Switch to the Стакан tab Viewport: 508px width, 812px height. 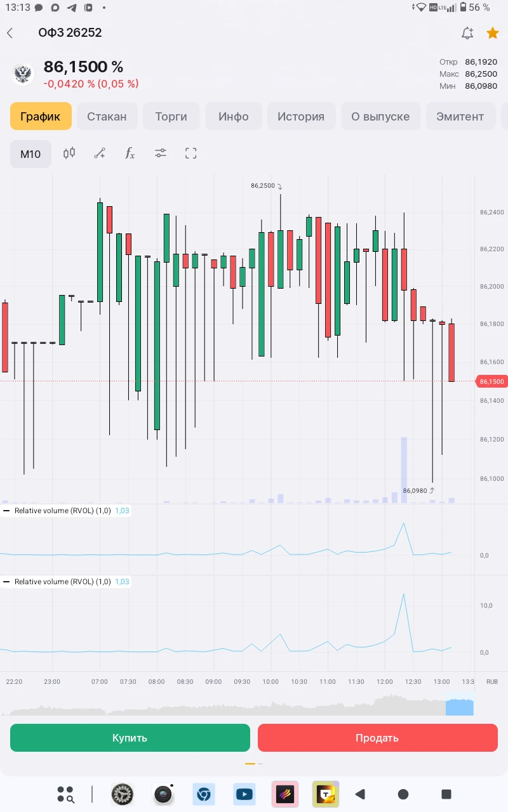pos(107,116)
